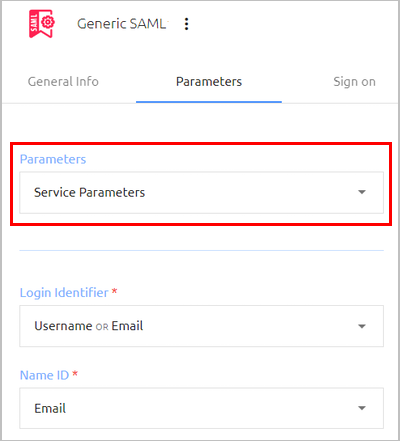Screen dimensions: 400x441
Task: Click the Generic SAML title text
Action: pyautogui.click(x=121, y=24)
